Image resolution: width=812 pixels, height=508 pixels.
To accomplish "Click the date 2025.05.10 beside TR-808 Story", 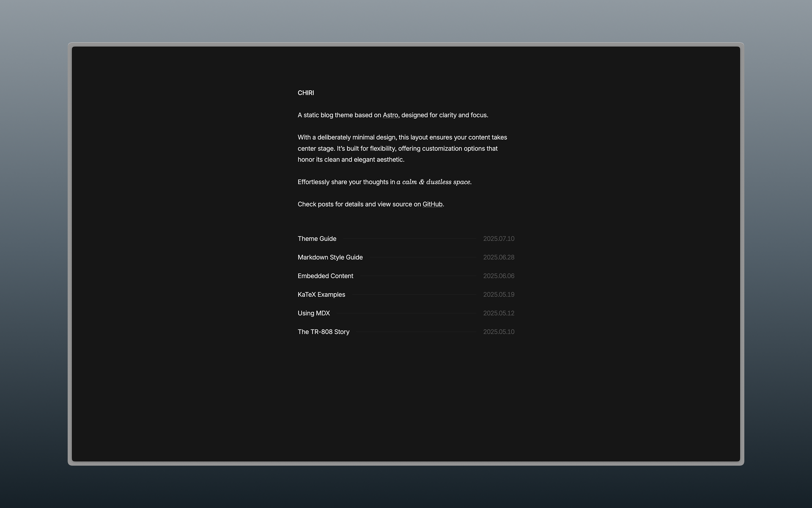I will pyautogui.click(x=499, y=331).
